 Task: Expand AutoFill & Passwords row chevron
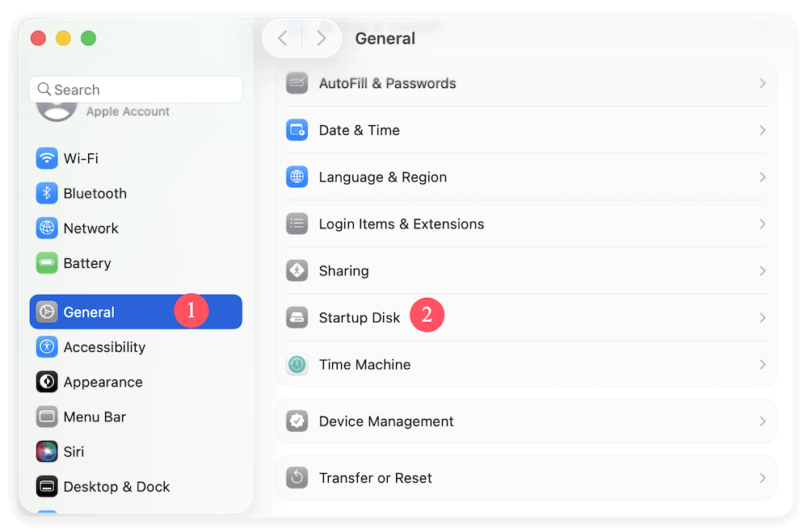click(x=762, y=83)
